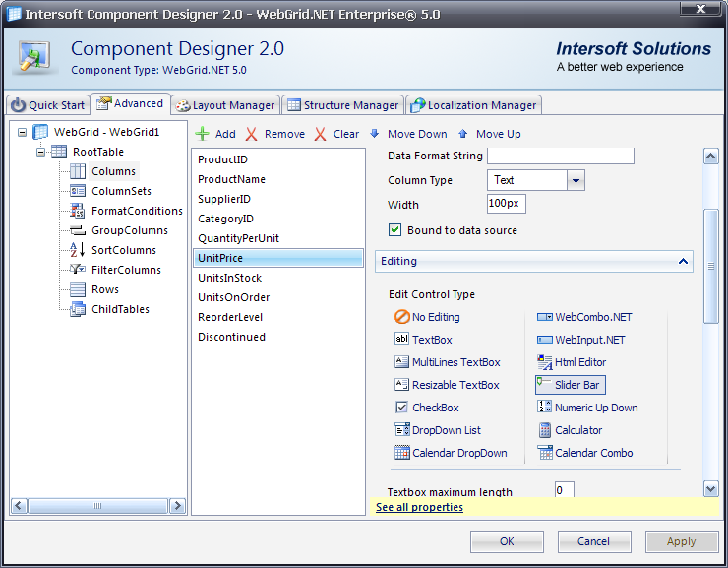The width and height of the screenshot is (728, 568).
Task: Click the red X Remove icon
Action: click(251, 134)
